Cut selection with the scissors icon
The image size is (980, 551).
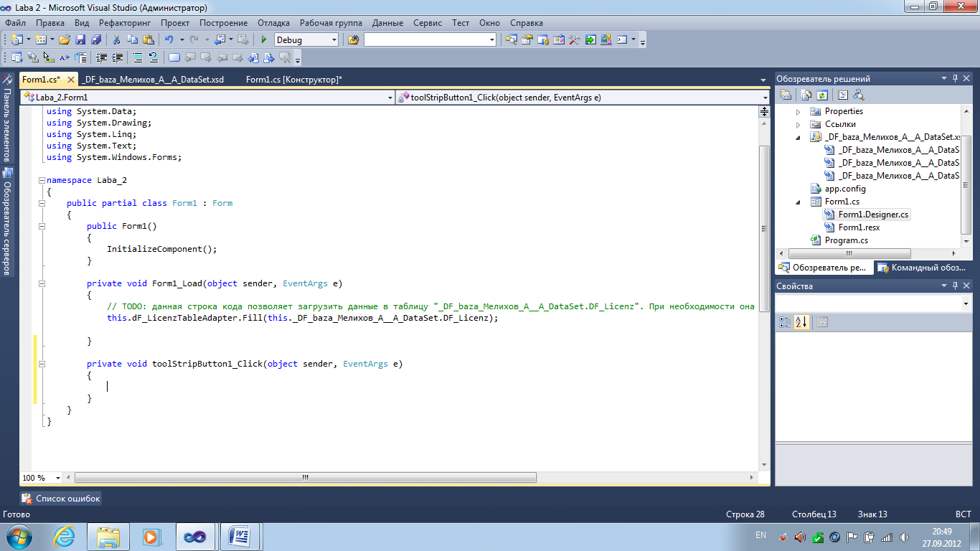118,40
